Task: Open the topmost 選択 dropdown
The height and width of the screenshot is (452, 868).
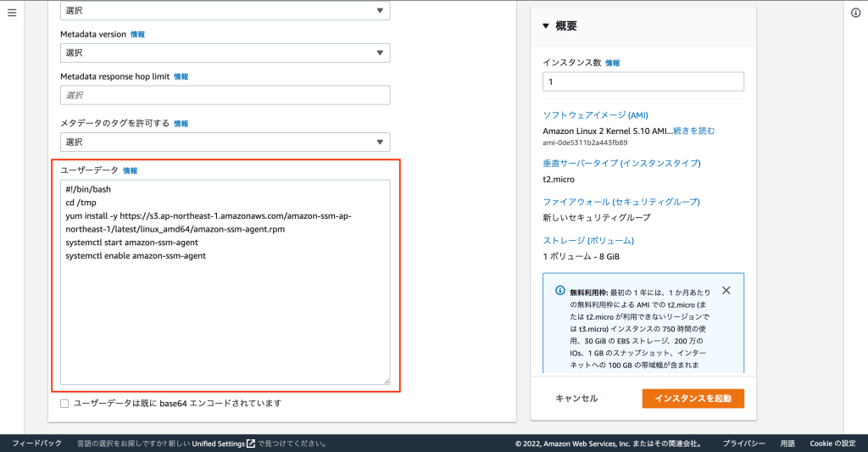Action: 225,11
